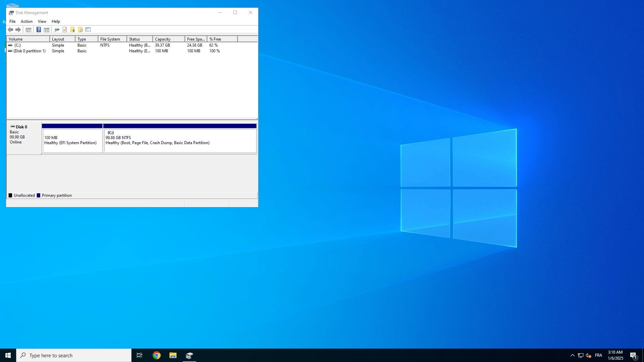Screen dimensions: 644x362
Task: Sort by the Layout column header
Action: point(62,39)
